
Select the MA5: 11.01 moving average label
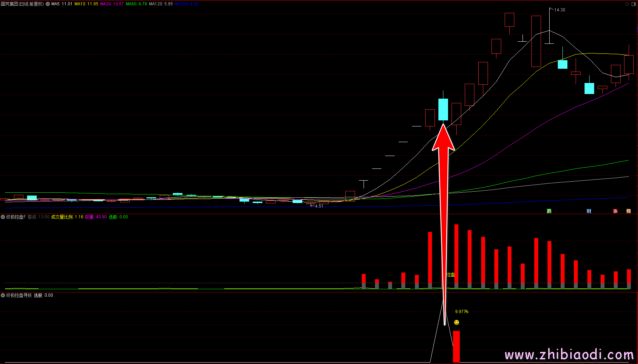(x=62, y=4)
